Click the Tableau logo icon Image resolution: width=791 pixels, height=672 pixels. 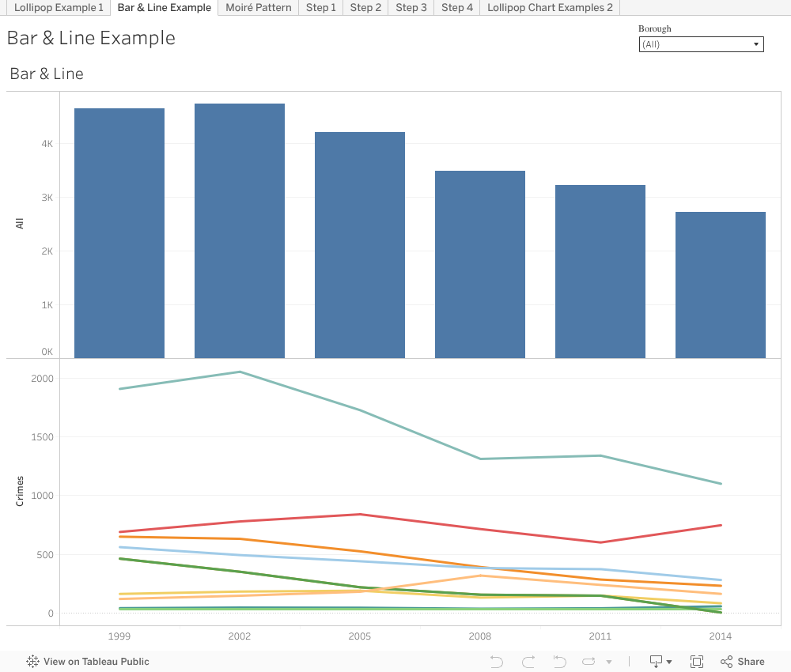33,662
